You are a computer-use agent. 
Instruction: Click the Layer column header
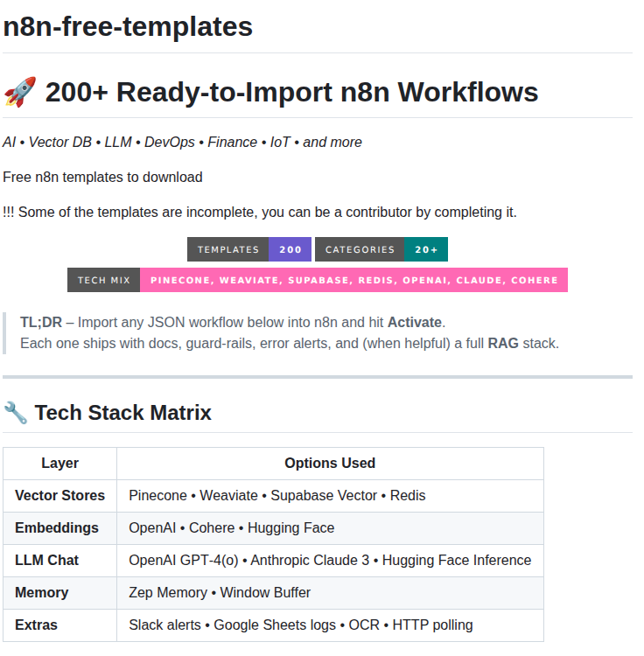pyautogui.click(x=59, y=463)
